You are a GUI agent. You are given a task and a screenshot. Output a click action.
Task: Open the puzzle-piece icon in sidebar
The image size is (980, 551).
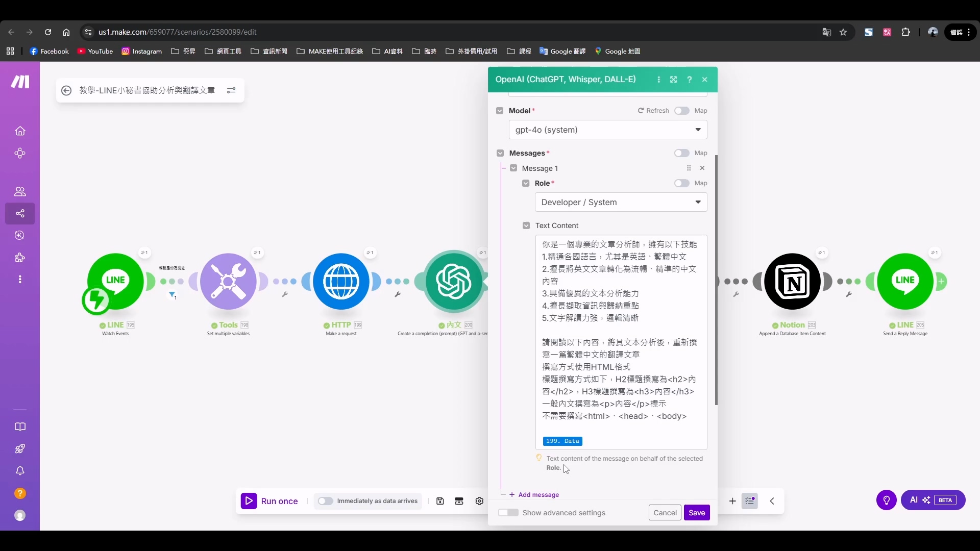(x=20, y=258)
